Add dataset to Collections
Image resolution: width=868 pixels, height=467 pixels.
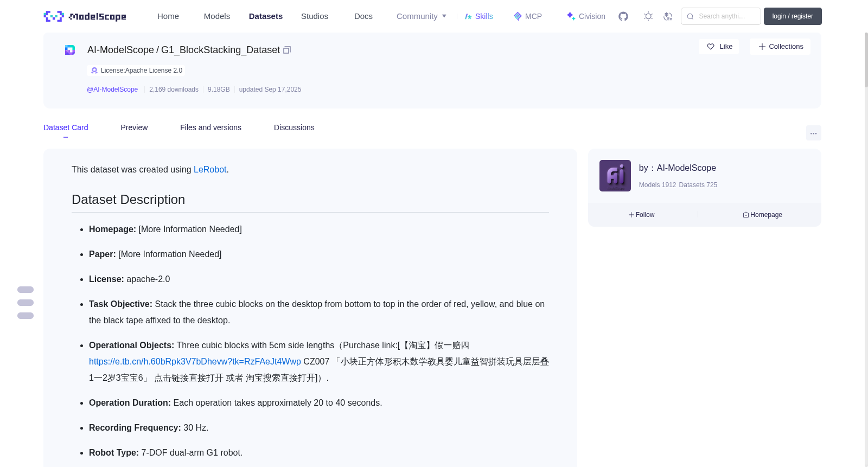pos(780,47)
